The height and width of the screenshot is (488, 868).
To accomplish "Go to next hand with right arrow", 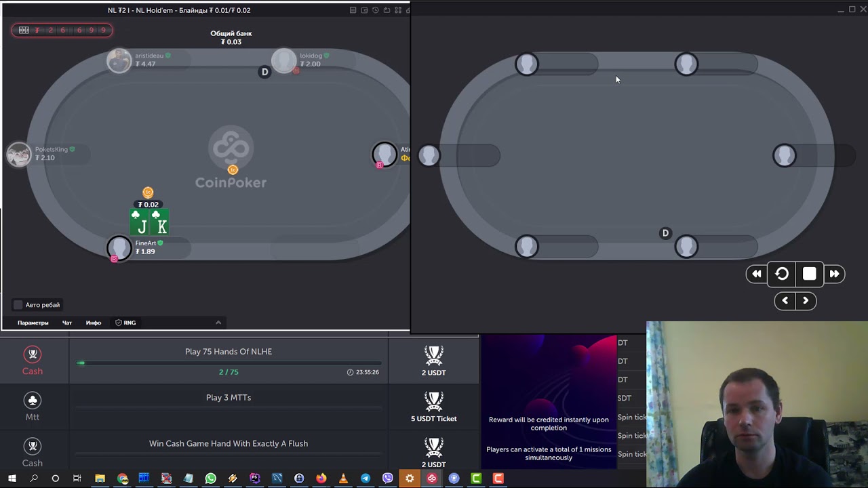I will tap(806, 300).
